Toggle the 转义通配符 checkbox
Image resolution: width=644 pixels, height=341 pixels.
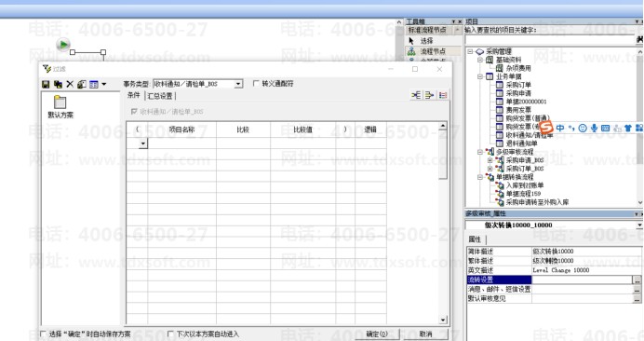256,84
